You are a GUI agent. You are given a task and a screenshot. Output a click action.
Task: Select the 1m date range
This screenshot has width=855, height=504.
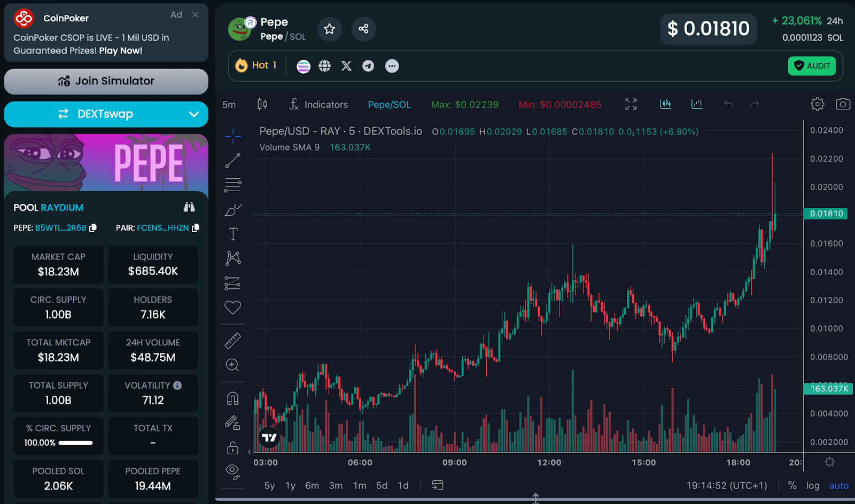point(360,485)
